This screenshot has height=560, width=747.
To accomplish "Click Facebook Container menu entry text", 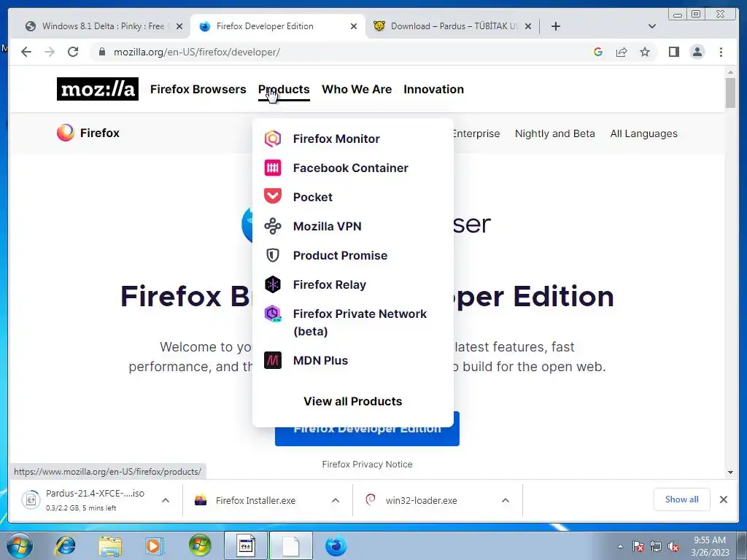I will pyautogui.click(x=351, y=168).
